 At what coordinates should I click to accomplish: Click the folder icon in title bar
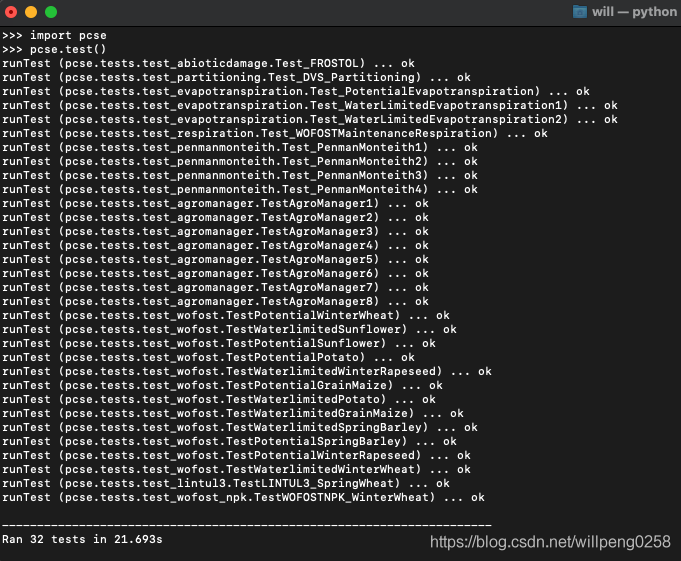[580, 12]
